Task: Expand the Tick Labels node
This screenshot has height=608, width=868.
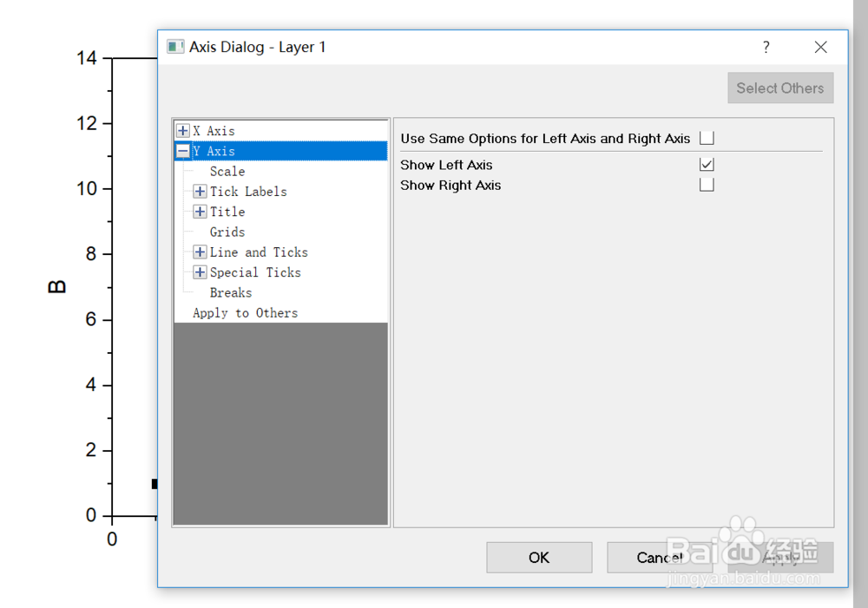Action: pos(200,192)
